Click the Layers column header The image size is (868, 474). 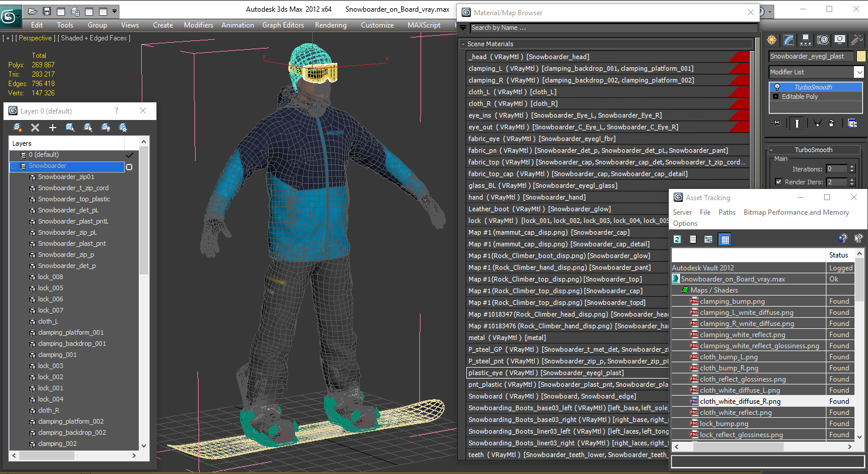(67, 143)
